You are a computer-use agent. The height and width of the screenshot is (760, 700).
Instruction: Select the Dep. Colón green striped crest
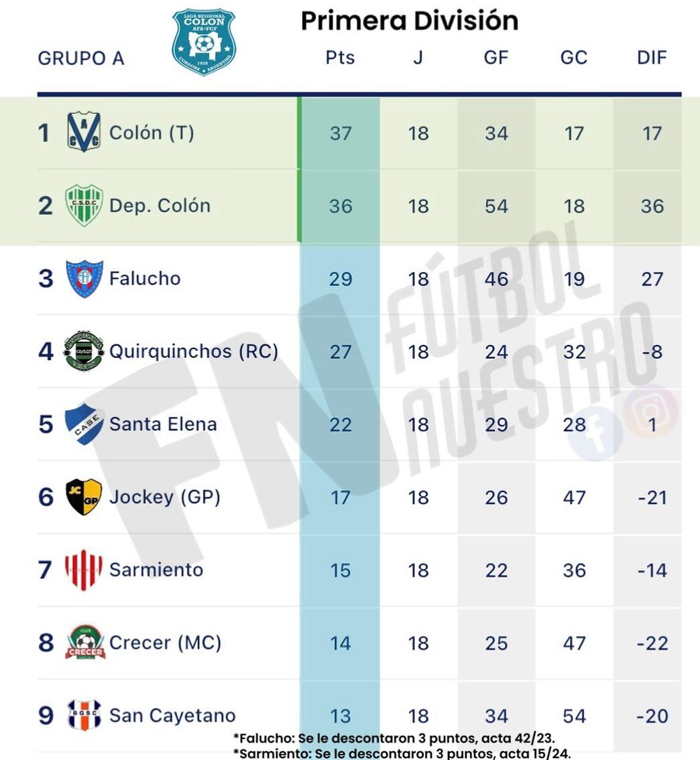pyautogui.click(x=84, y=205)
